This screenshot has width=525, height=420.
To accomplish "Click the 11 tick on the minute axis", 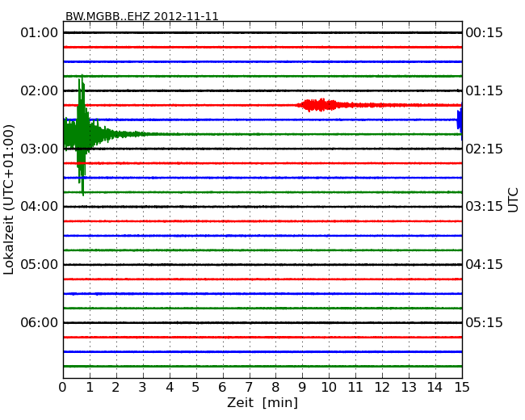I will tap(355, 387).
